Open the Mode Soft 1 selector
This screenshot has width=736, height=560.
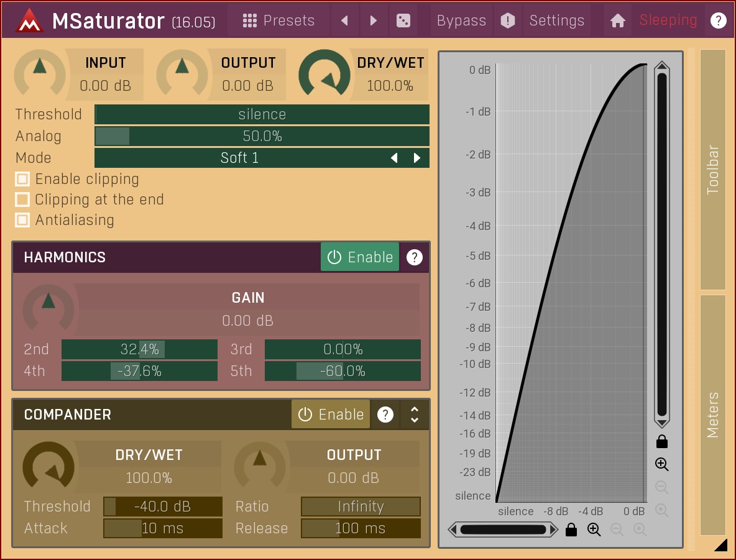(262, 158)
